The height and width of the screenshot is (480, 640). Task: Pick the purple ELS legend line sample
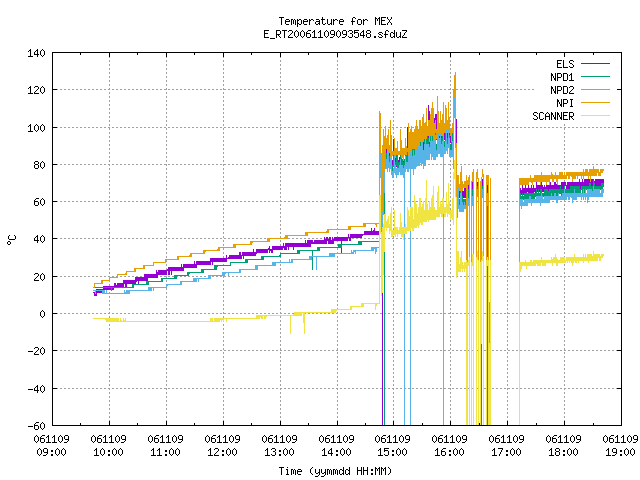(x=595, y=64)
